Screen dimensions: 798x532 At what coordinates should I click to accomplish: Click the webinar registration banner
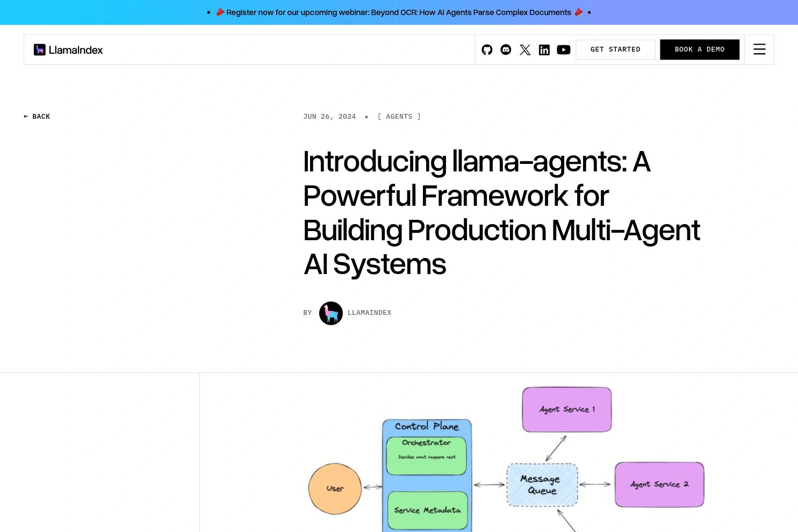point(399,12)
